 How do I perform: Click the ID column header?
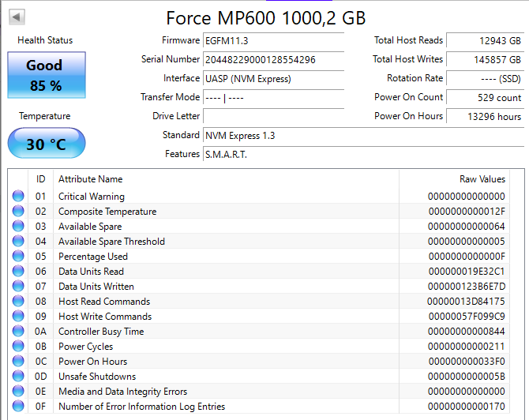40,179
